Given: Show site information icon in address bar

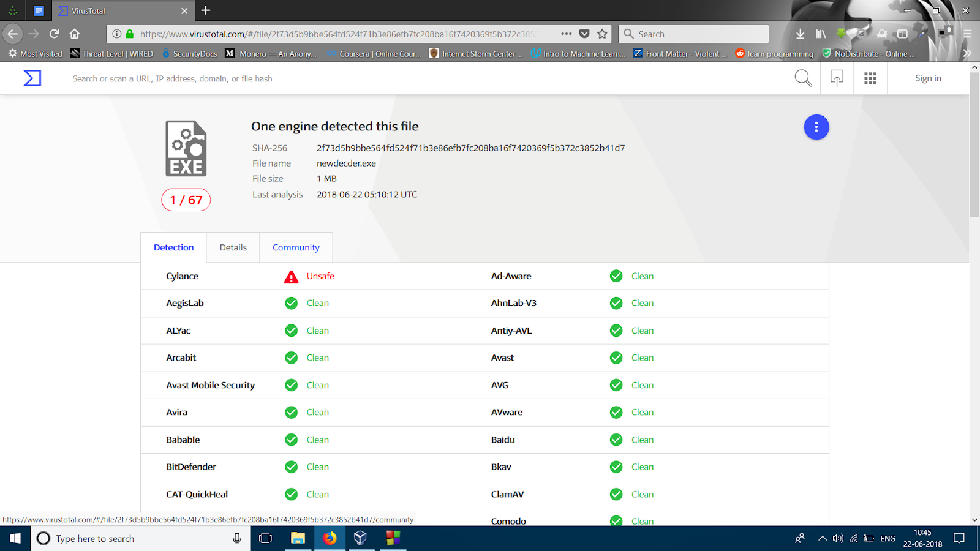Looking at the screenshot, I should 117,34.
